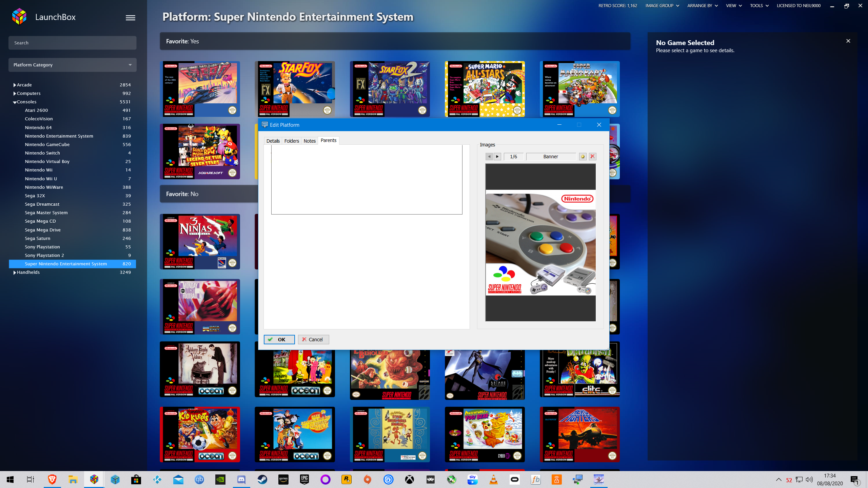Viewport: 868px width, 488px height.
Task: Close the No Game Selected details panel
Action: coord(848,41)
